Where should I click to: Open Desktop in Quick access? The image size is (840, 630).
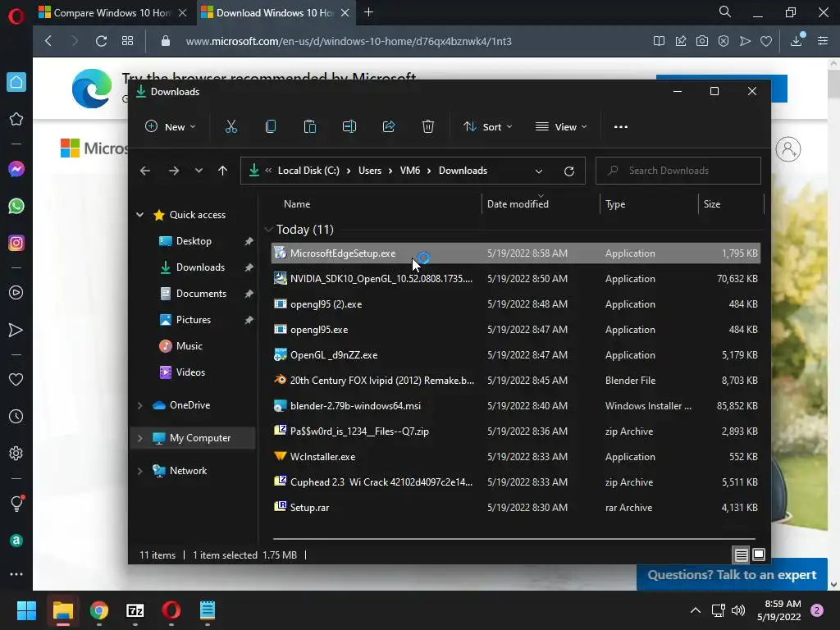[x=193, y=241]
